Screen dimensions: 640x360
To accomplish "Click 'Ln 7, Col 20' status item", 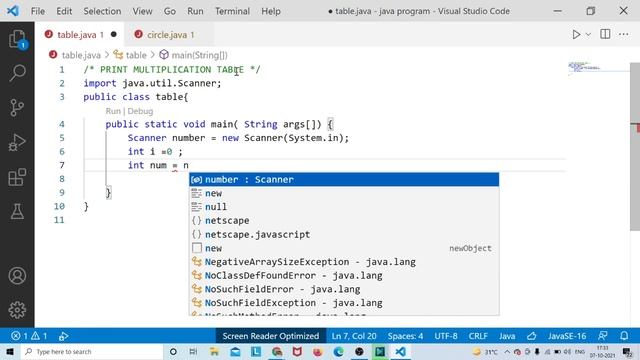I will tap(354, 336).
